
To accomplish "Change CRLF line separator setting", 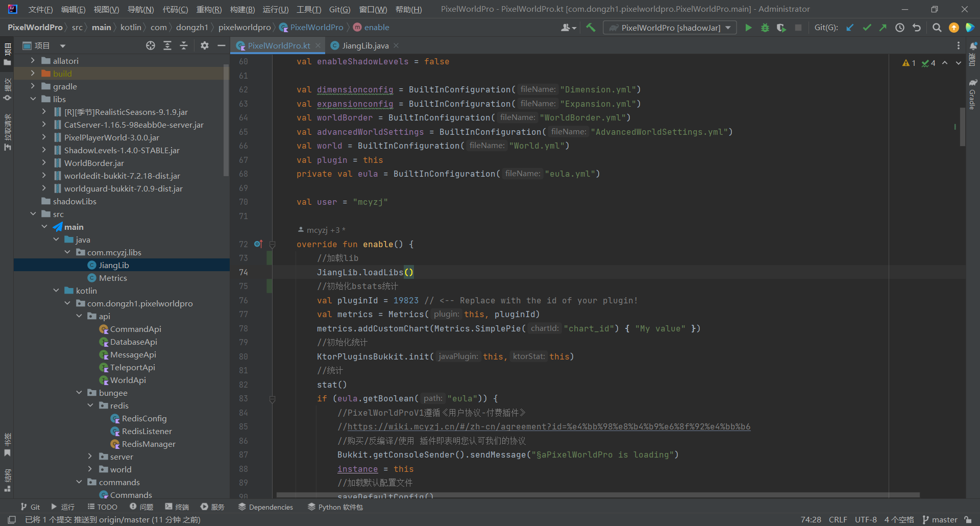I will tap(838, 519).
